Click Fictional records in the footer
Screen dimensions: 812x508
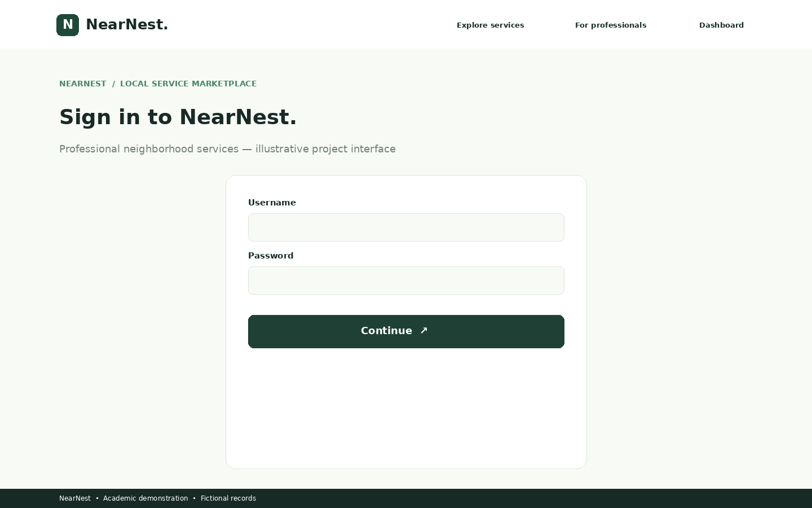click(228, 498)
